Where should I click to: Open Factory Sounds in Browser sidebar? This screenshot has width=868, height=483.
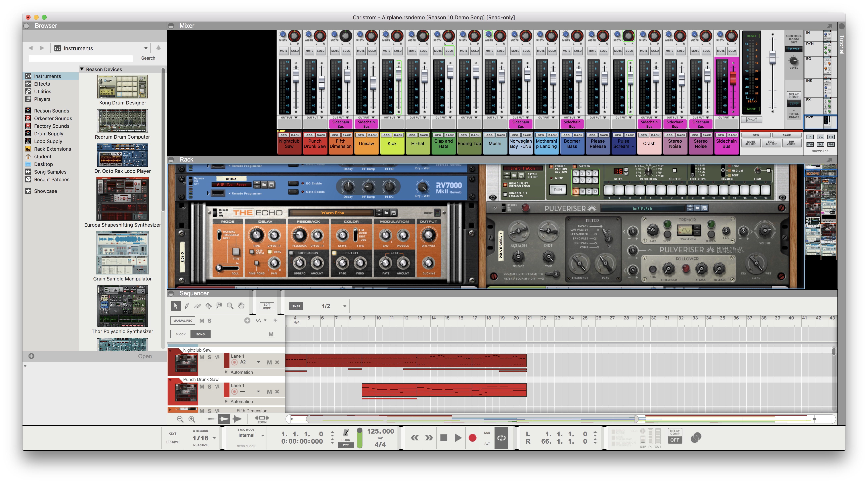tap(52, 126)
